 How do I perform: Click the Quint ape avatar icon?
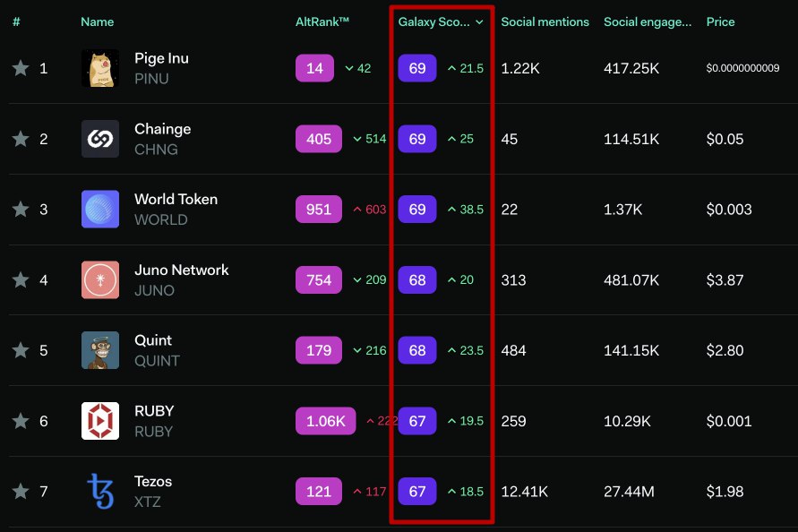(100, 350)
